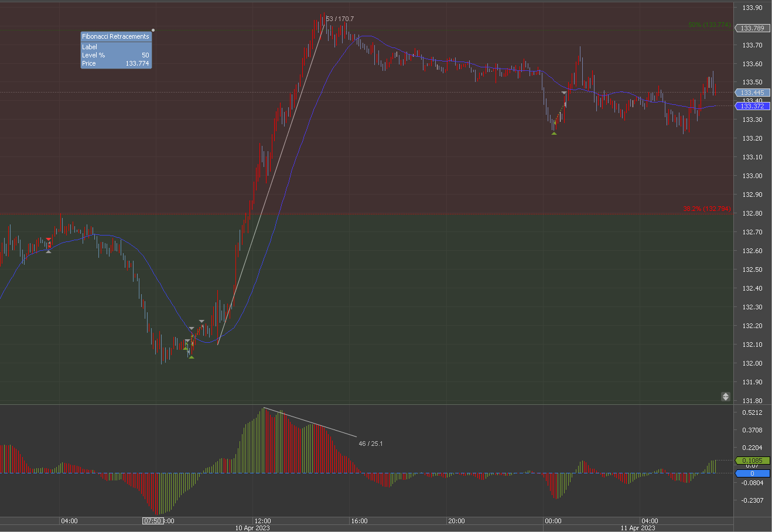772x532 pixels.
Task: Click the blue 133.372 moving average tag
Action: [x=752, y=106]
